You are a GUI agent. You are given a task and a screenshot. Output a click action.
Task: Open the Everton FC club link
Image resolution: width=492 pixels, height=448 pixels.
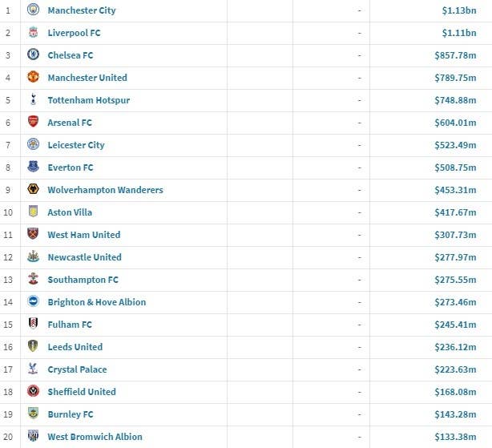point(71,167)
